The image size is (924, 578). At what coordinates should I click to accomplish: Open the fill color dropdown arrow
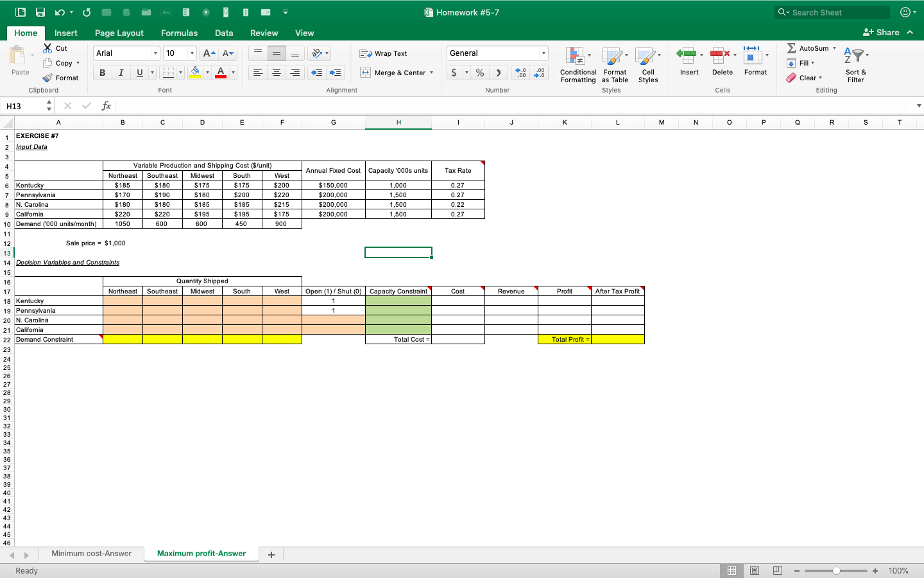[207, 73]
